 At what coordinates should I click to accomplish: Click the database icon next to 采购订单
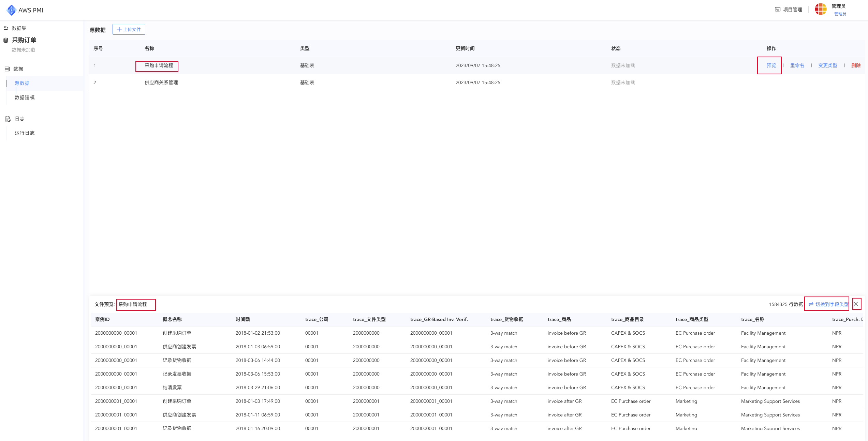(6, 40)
